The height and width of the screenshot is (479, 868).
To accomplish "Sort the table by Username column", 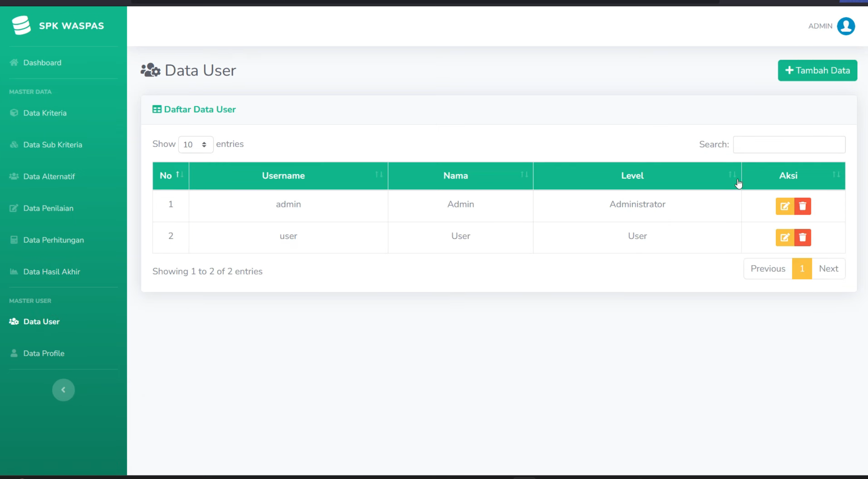I will (x=288, y=176).
